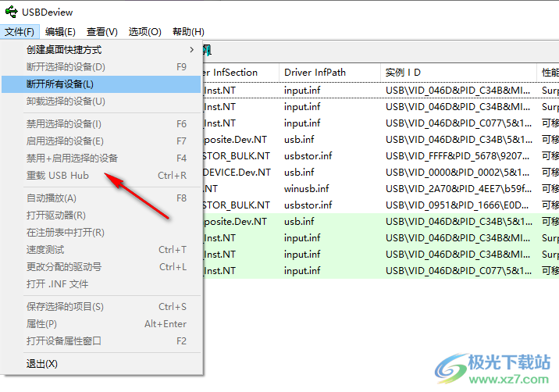
Task: Click USB\VID_2A70&PID_4EE7 instance ID cell
Action: click(x=458, y=189)
